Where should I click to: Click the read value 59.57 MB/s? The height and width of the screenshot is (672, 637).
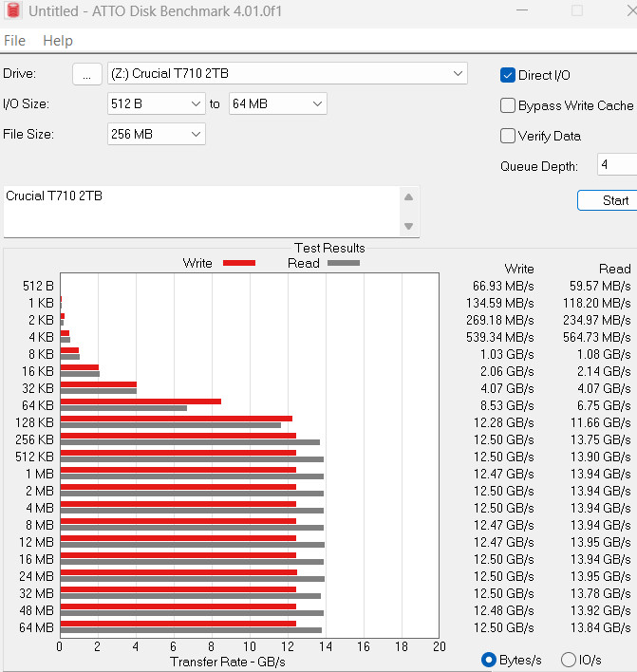tap(600, 286)
